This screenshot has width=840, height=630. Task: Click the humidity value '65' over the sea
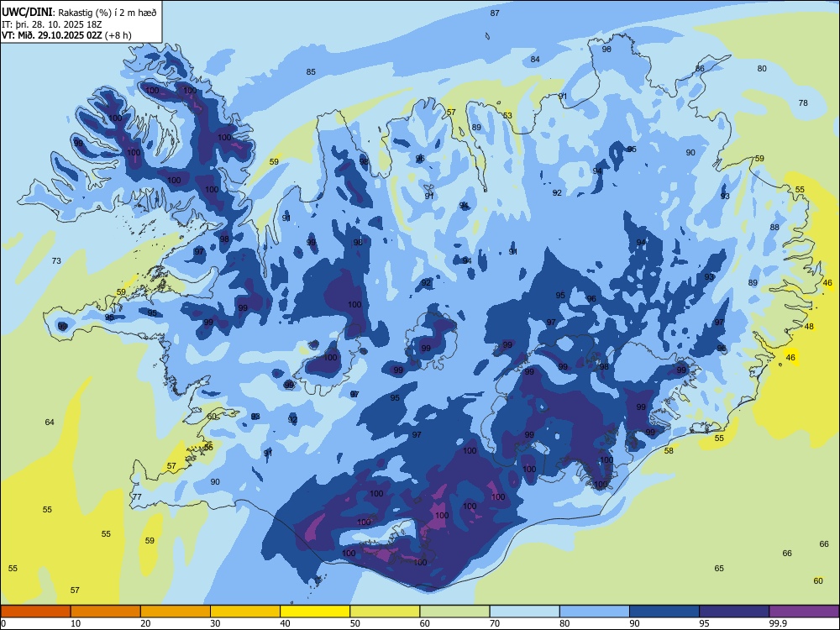(719, 569)
